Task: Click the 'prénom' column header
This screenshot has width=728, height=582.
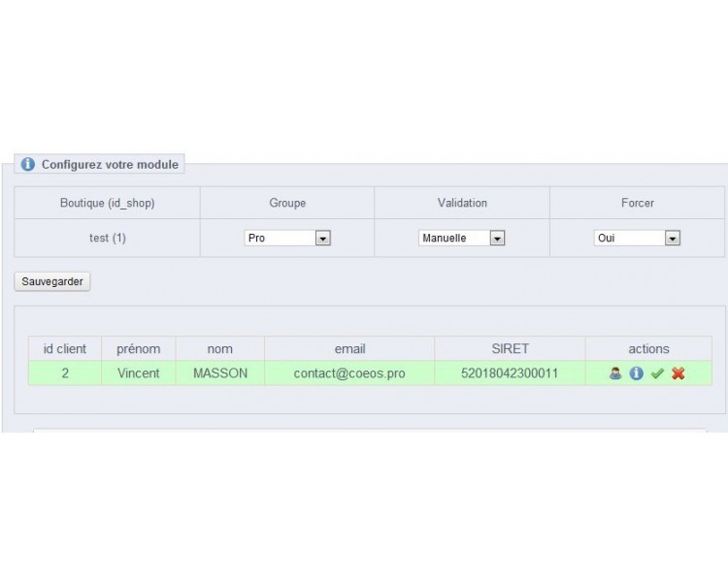Action: [138, 349]
